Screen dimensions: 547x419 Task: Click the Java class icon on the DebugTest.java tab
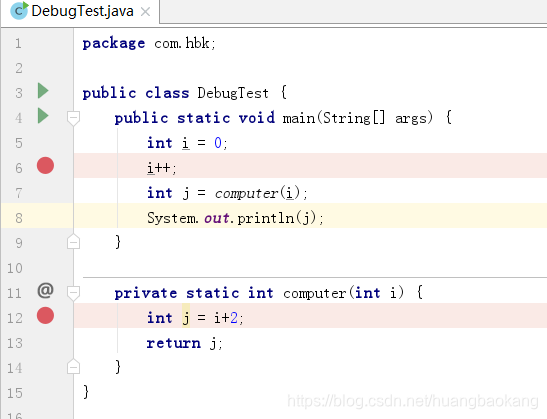click(x=19, y=10)
